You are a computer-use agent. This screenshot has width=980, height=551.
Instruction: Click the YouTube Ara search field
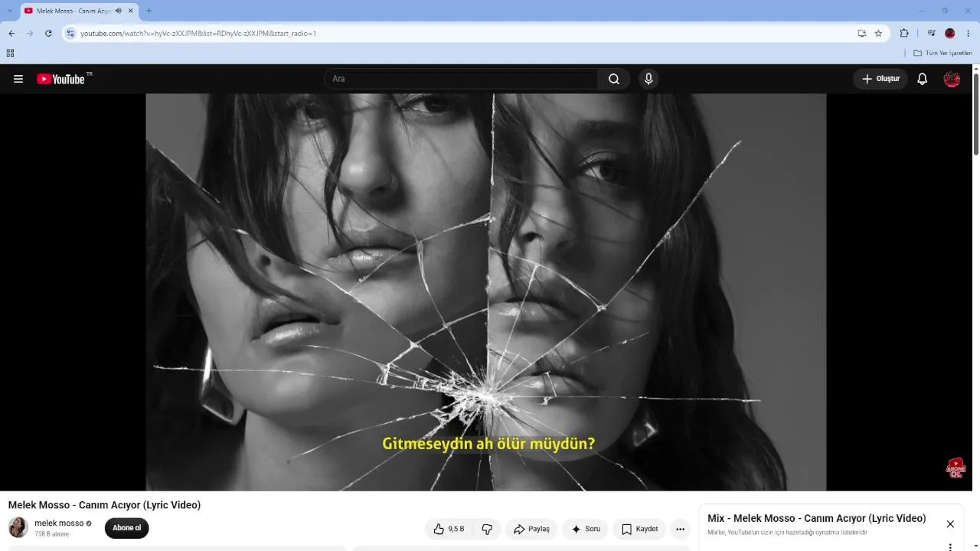[x=462, y=79]
